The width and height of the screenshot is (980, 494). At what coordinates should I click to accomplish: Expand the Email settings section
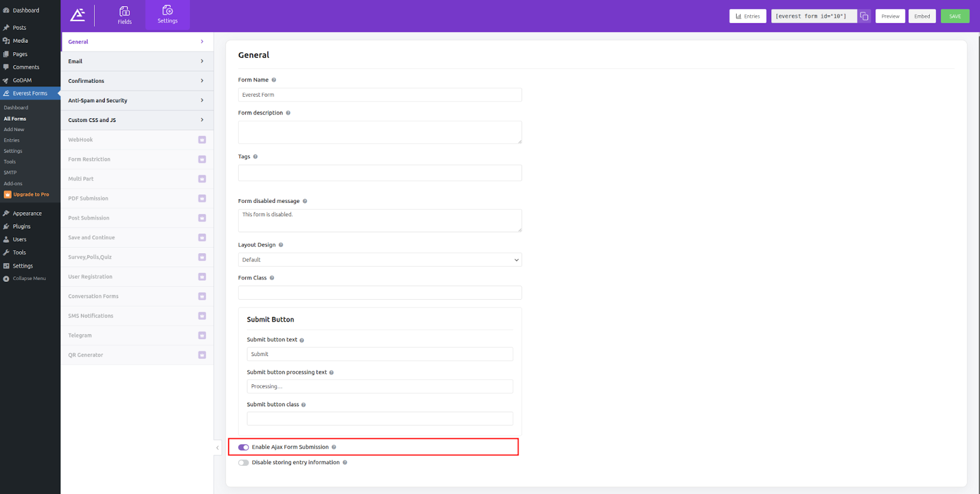[137, 61]
